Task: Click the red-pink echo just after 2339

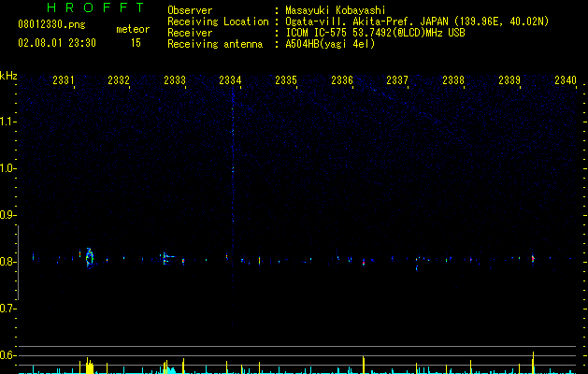Action: point(533,259)
